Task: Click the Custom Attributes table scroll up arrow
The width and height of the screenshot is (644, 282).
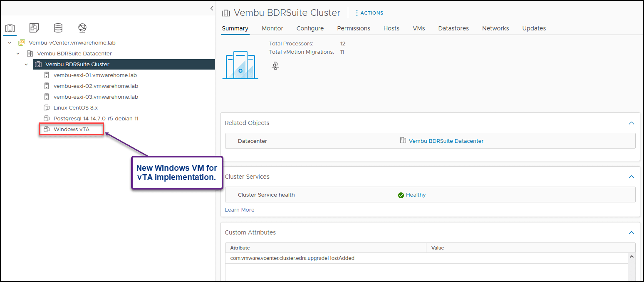Action: 632,257
